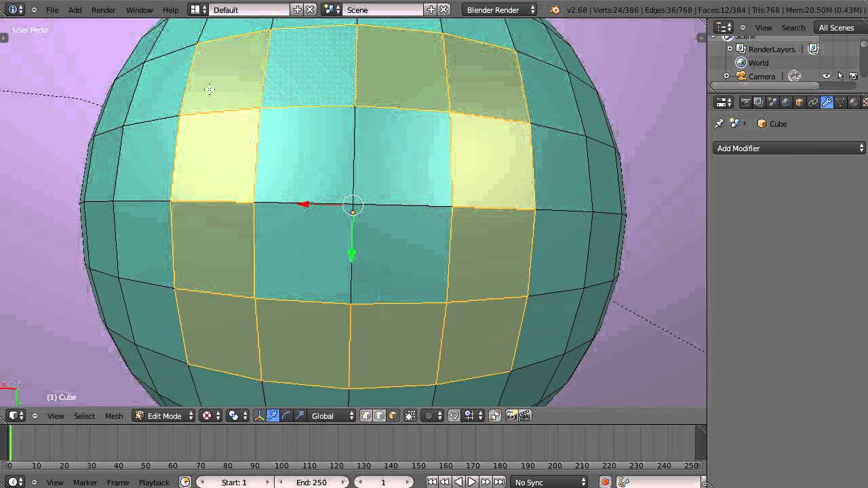868x488 pixels.
Task: Click the OpenGL render animation clapper icon
Action: (x=525, y=415)
